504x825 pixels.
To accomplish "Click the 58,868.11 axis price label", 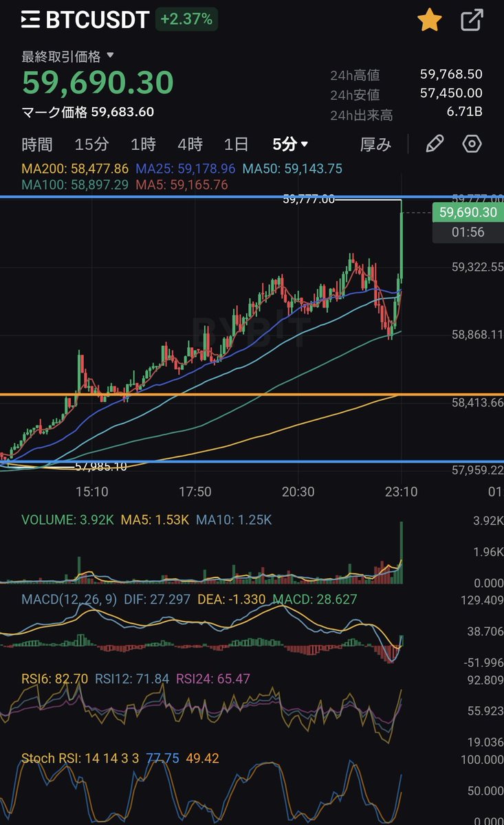I will pyautogui.click(x=477, y=335).
